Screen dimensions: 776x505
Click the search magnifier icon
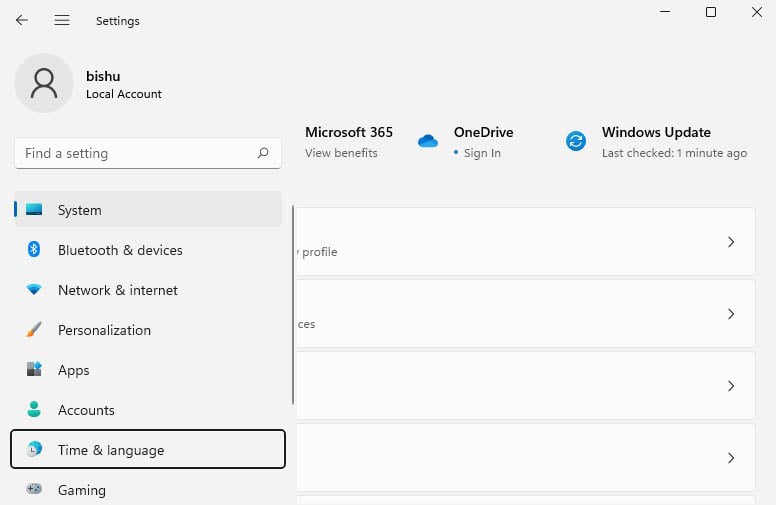click(263, 153)
